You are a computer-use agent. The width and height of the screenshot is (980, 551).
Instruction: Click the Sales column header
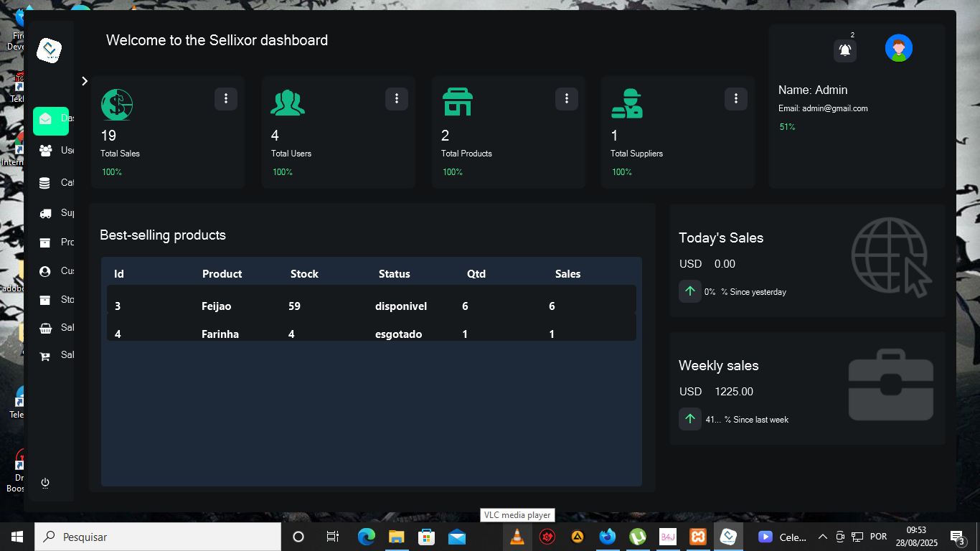click(567, 274)
